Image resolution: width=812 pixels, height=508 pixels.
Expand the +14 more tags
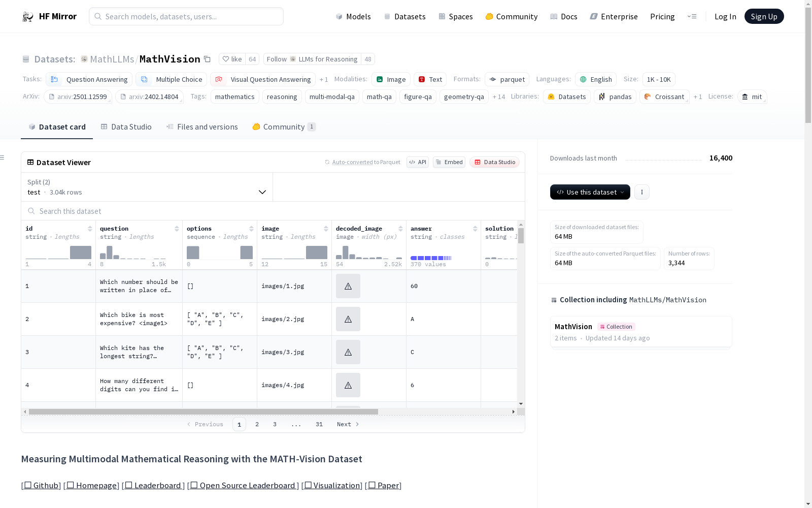[499, 97]
